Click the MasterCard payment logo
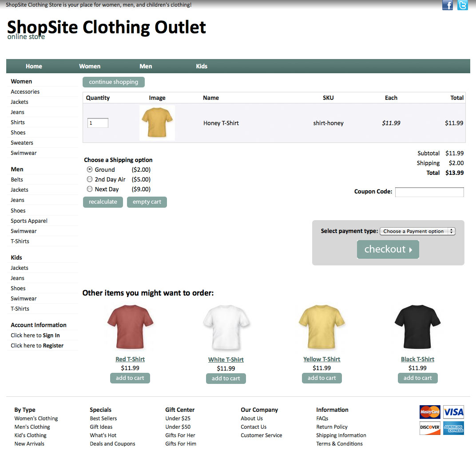This screenshot has height=466, width=476. click(x=429, y=412)
